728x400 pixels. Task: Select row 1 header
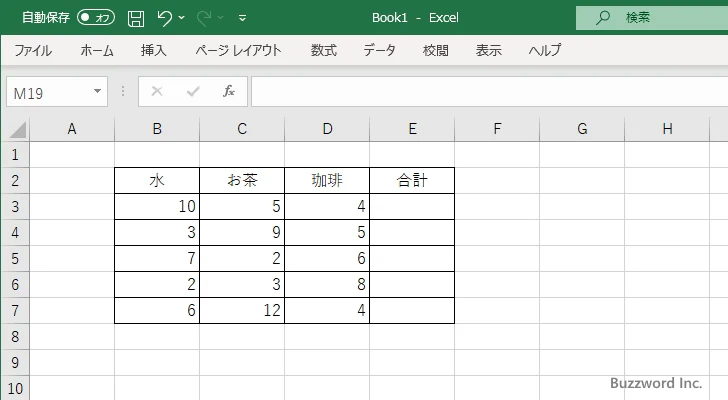click(15, 155)
